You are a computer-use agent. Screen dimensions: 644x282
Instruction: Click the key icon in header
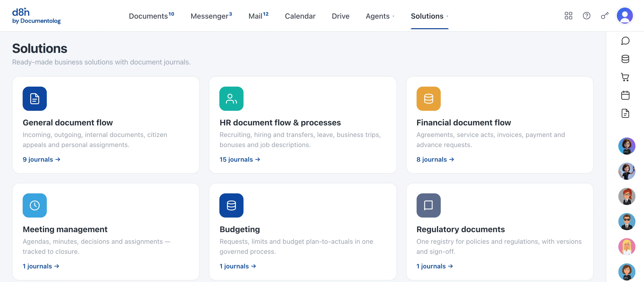pyautogui.click(x=605, y=16)
